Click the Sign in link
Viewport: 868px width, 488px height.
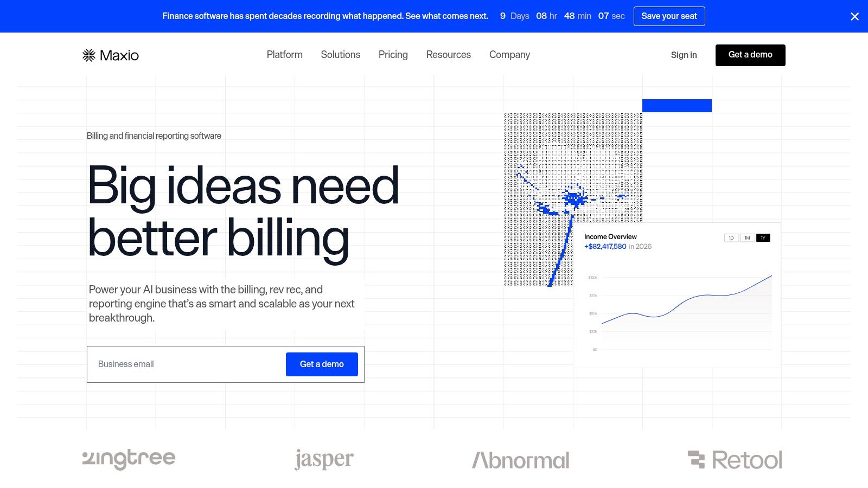pyautogui.click(x=684, y=55)
